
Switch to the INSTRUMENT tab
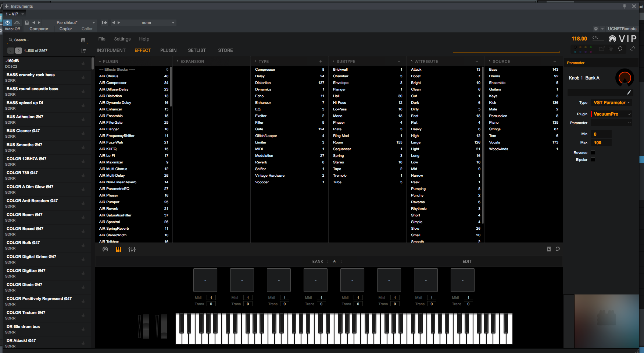[111, 50]
